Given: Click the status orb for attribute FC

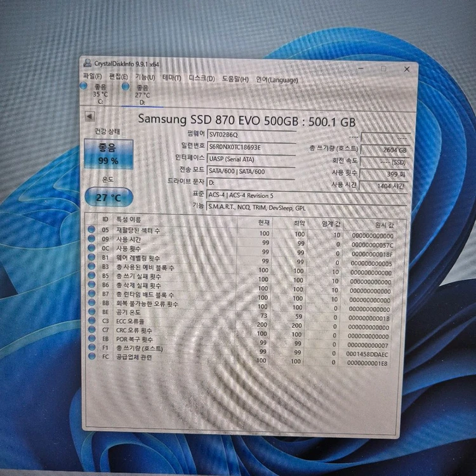Looking at the screenshot, I should (x=91, y=356).
